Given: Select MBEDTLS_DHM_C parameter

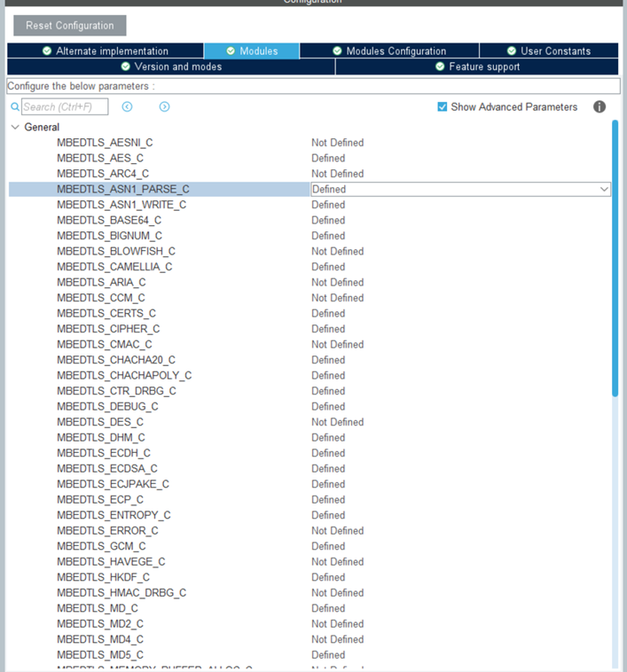Looking at the screenshot, I should (x=101, y=438).
